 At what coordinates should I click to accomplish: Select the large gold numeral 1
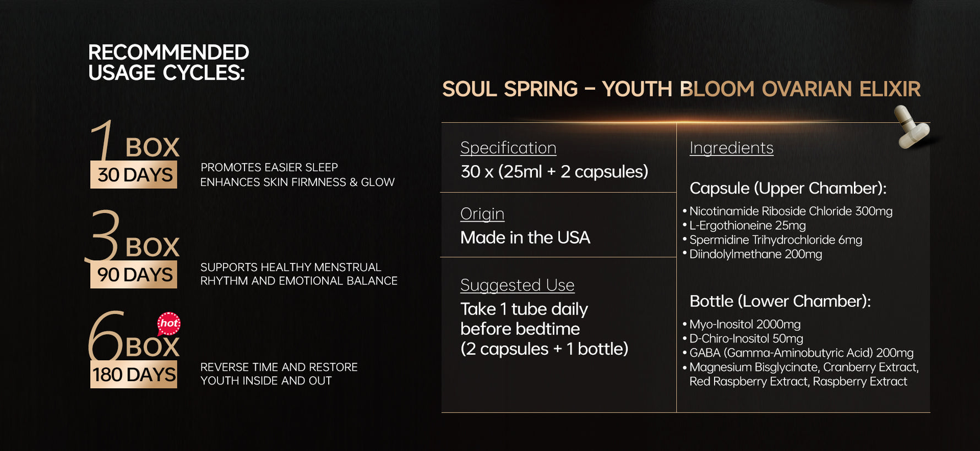(x=103, y=140)
